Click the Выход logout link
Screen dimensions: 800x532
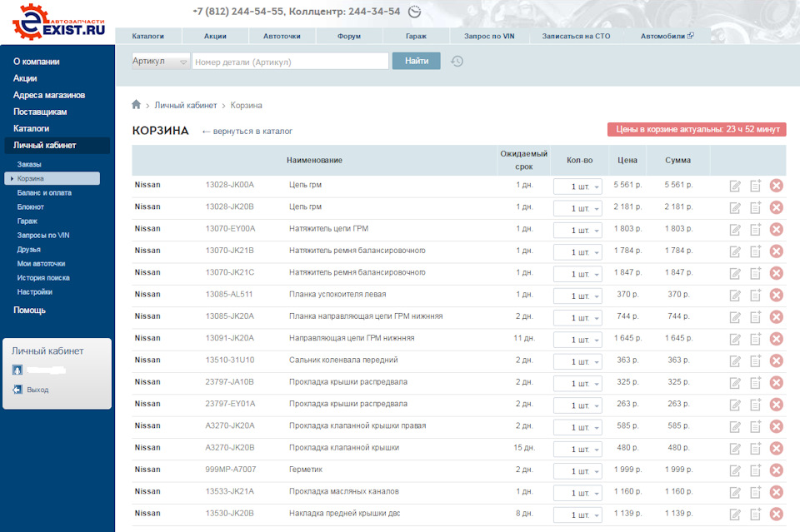coord(37,390)
